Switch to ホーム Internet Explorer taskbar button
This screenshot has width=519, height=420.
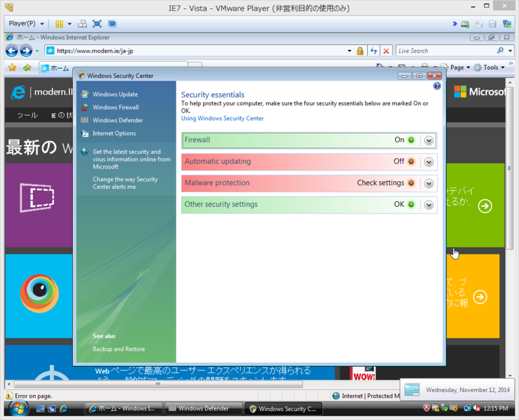[x=124, y=408]
